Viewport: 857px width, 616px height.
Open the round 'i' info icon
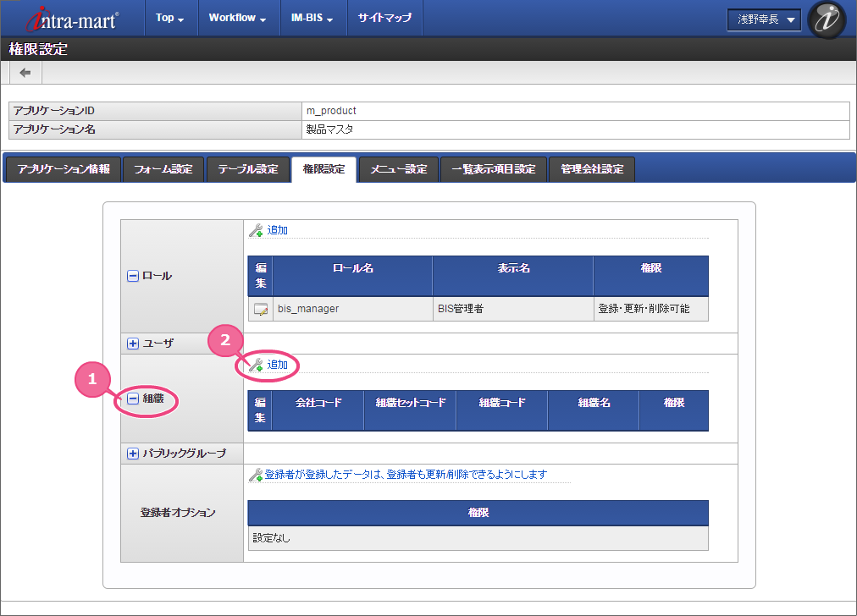tap(827, 19)
